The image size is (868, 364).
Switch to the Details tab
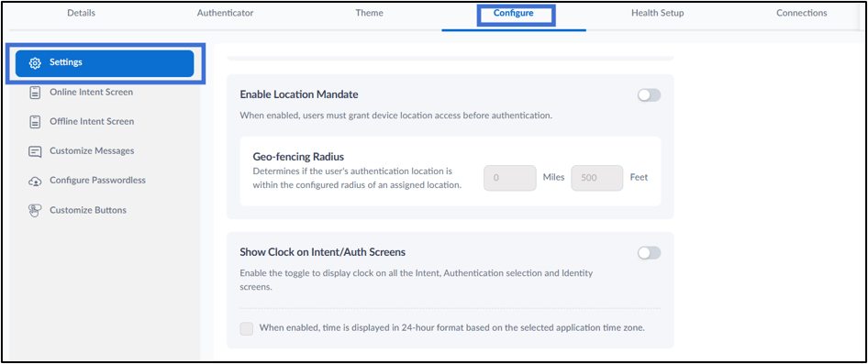(x=81, y=13)
